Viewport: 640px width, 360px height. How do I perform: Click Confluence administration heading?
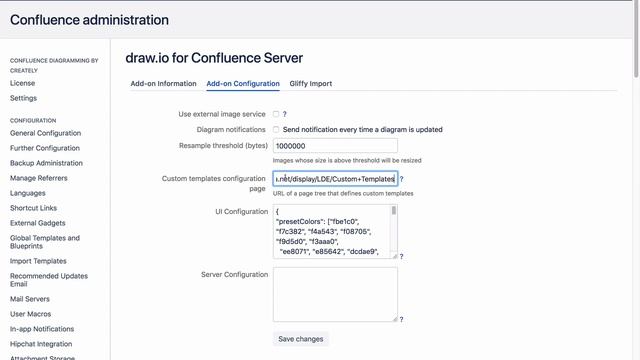tap(89, 20)
